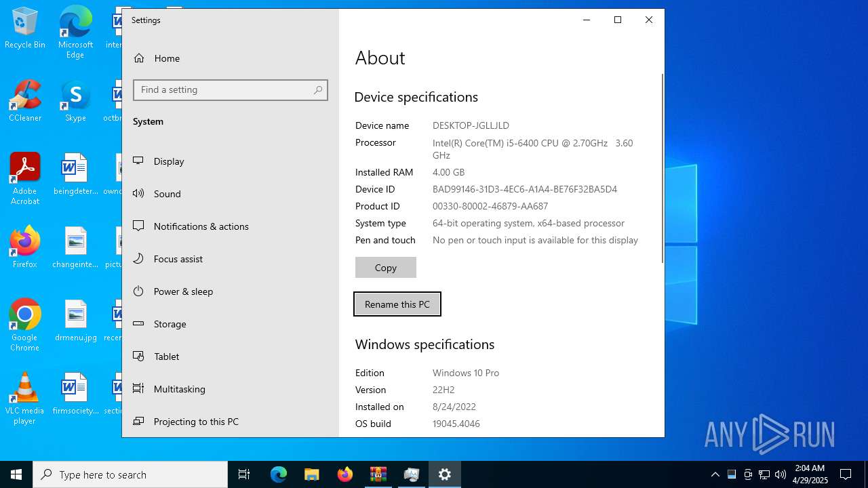
Task: Click the taskbar search box
Action: point(130,474)
